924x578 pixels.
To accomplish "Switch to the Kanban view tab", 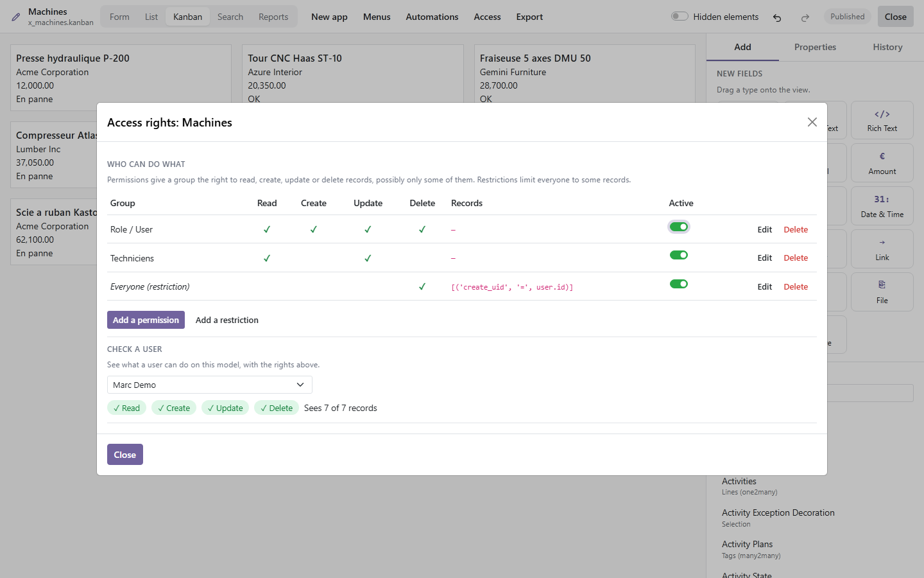I will pos(187,17).
